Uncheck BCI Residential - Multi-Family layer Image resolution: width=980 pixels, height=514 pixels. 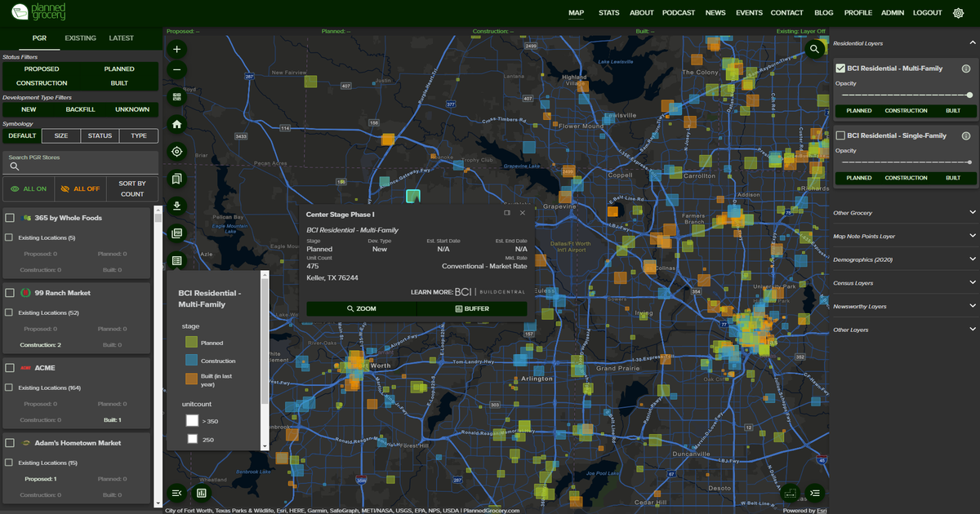pyautogui.click(x=839, y=69)
